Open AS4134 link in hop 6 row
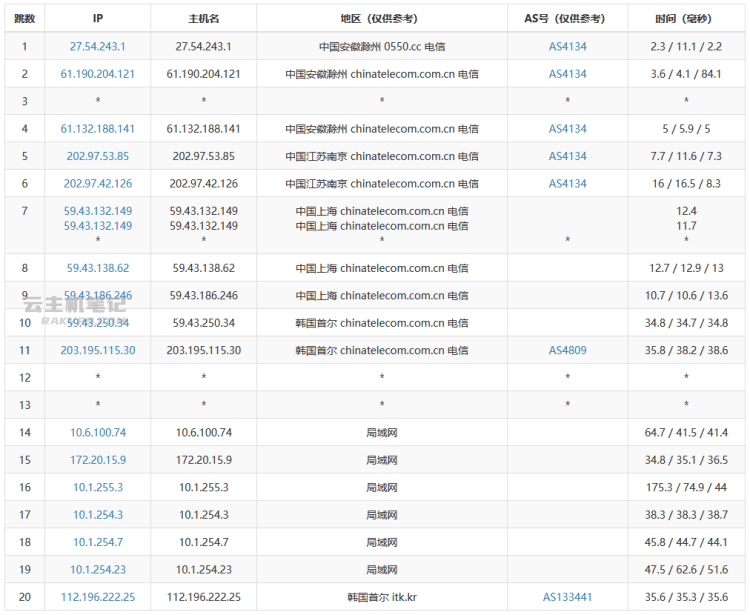This screenshot has width=750, height=615. coord(567,184)
